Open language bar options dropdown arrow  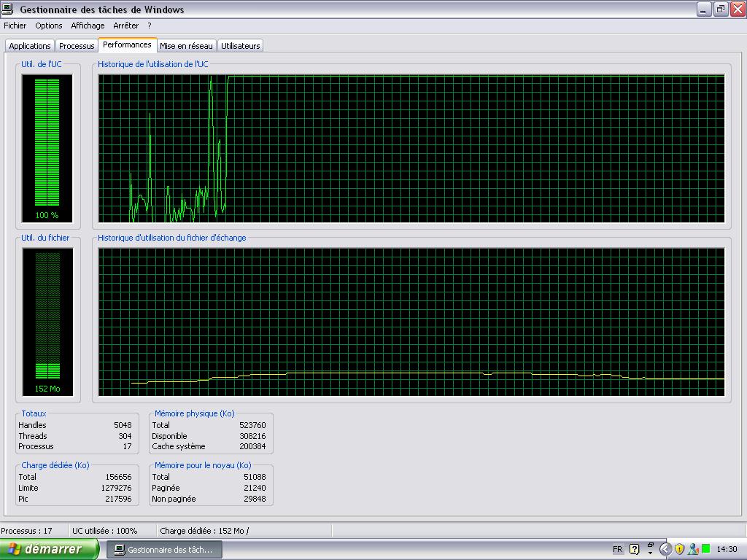tap(650, 553)
